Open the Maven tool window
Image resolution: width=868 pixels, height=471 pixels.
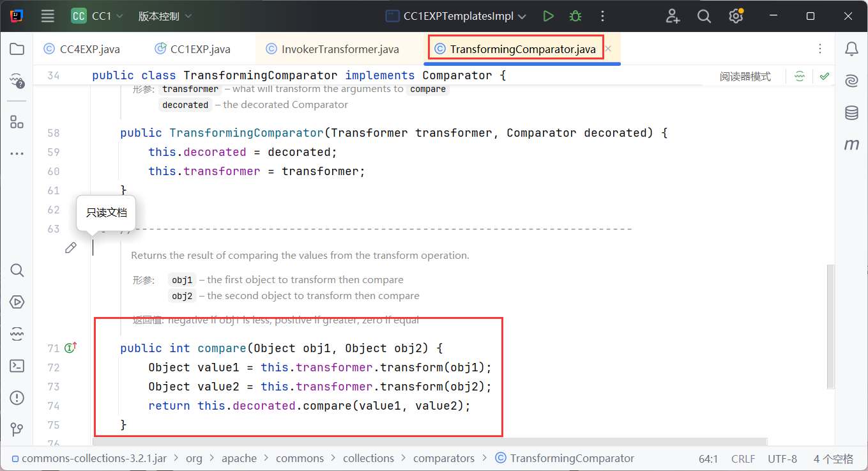coord(851,145)
